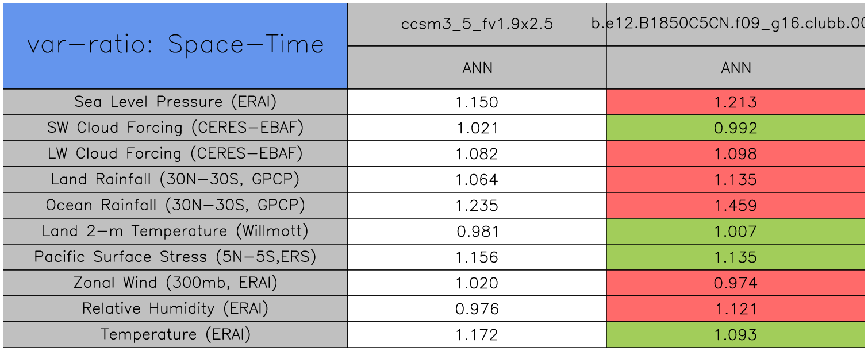
Task: Click the Temperature (ERAI) row label
Action: [175, 335]
